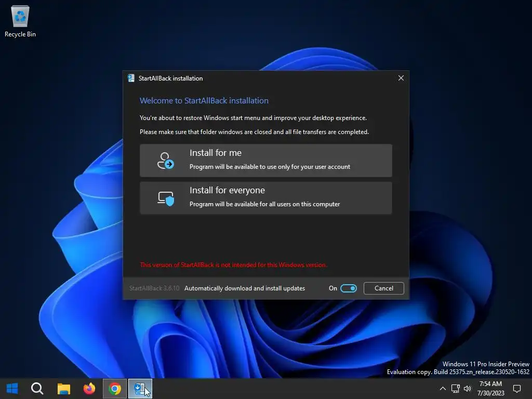The height and width of the screenshot is (399, 532).
Task: Open network status tray icon
Action: pos(455,389)
